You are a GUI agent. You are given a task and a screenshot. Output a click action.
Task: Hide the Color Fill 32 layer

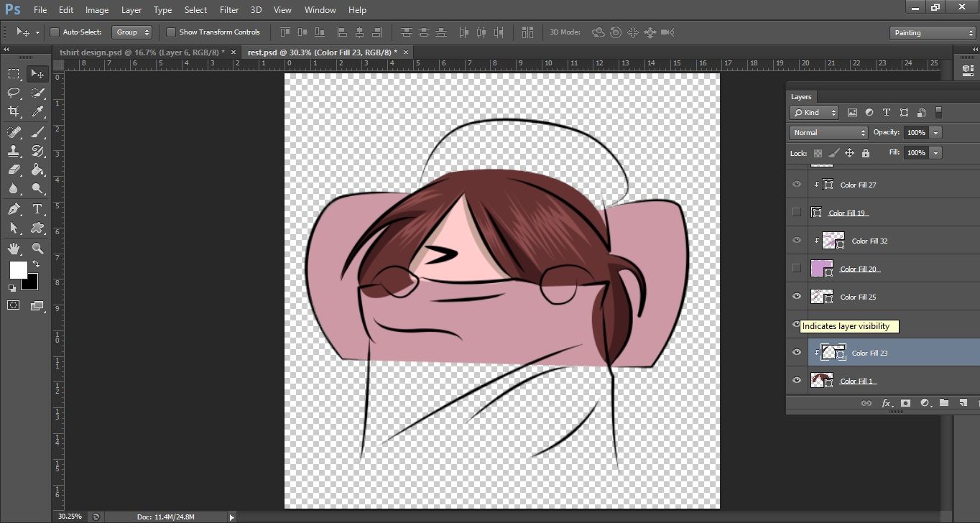796,240
